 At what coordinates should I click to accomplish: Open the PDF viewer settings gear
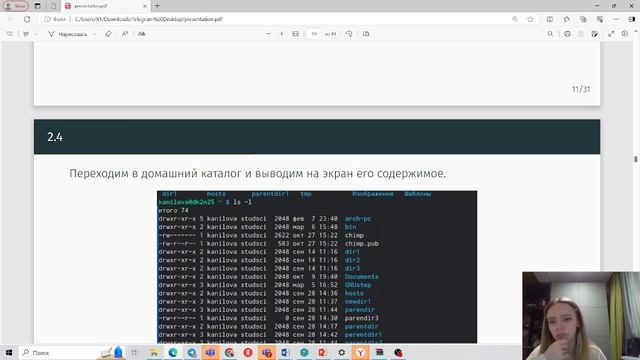625,34
